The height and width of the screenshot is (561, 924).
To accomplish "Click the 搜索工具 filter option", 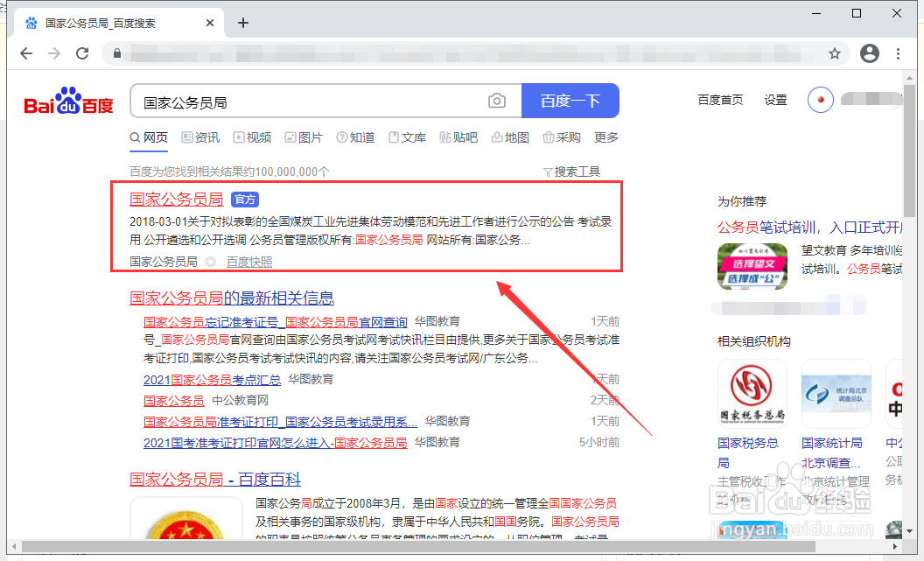I will click(571, 172).
